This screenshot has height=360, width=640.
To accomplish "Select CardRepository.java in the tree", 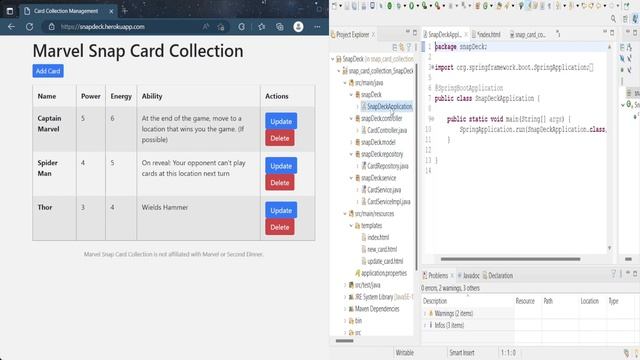I will click(x=384, y=166).
